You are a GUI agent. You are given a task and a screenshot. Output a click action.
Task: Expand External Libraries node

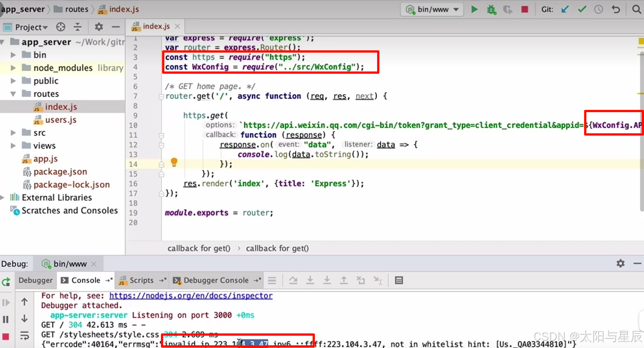[x=2, y=197]
